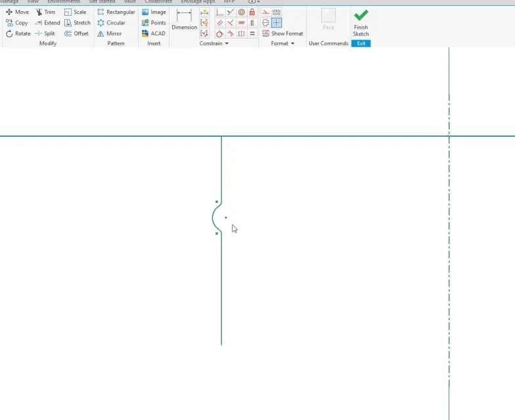Click the blue Exit label
Viewport: 515px width, 420px height.
tap(361, 43)
